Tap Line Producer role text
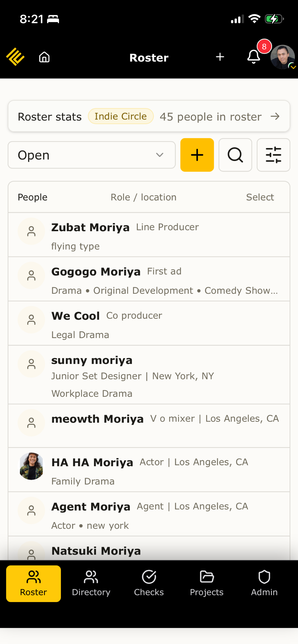Viewport: 298px width, 644px height. point(167,227)
